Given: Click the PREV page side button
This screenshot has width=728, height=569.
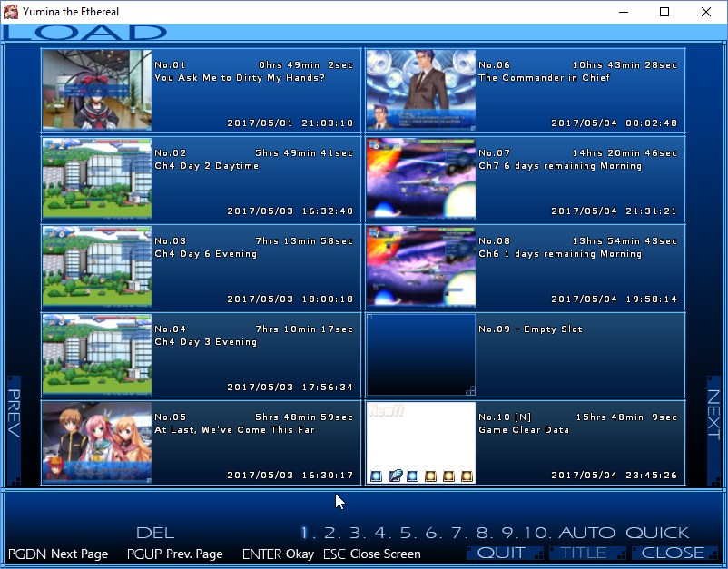Looking at the screenshot, I should [x=14, y=431].
